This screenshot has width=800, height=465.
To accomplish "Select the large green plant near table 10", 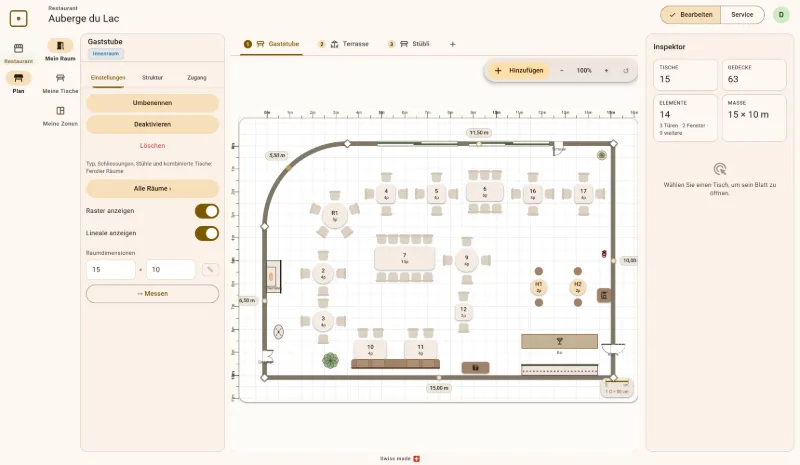I will pos(331,360).
